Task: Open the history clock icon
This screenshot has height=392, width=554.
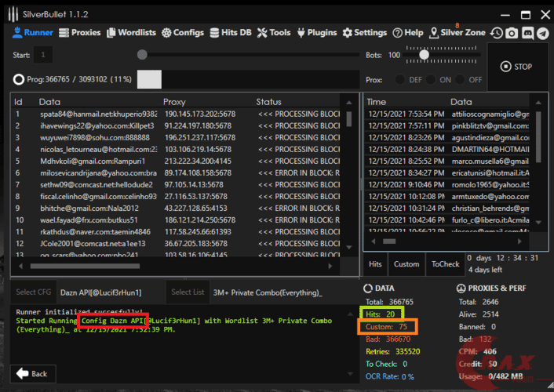Action: (x=496, y=33)
